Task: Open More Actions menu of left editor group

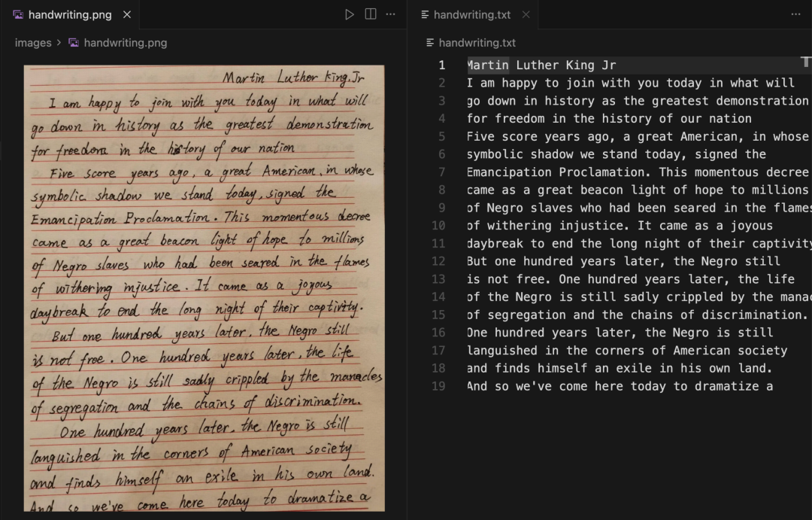Action: [390, 14]
